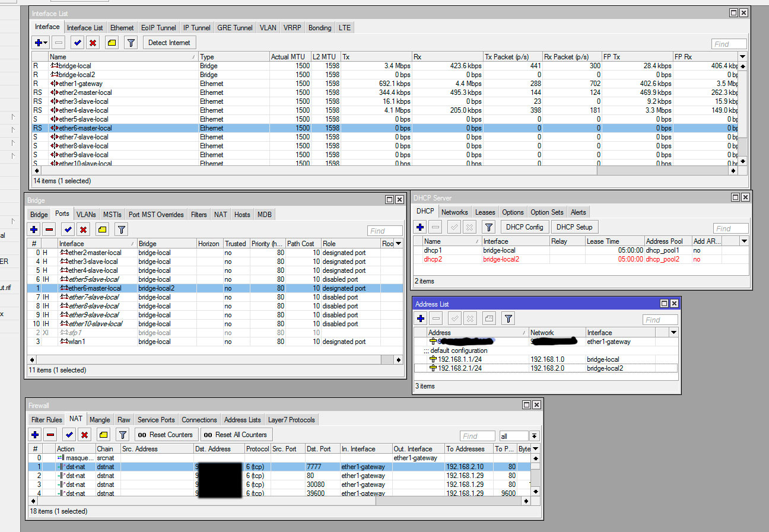Click filter icon in DHCP Server toolbar
769x532 pixels.
pos(488,227)
